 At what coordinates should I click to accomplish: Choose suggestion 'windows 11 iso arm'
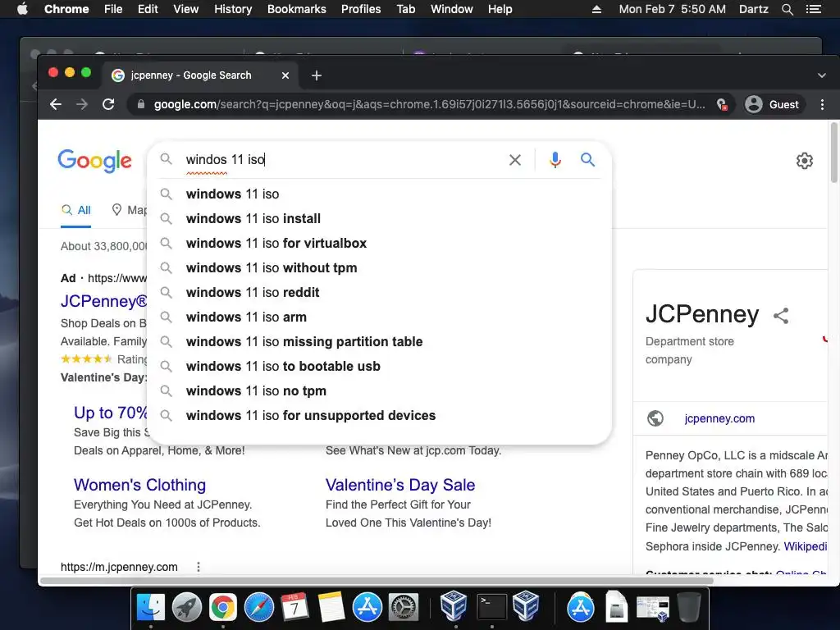pos(379,317)
